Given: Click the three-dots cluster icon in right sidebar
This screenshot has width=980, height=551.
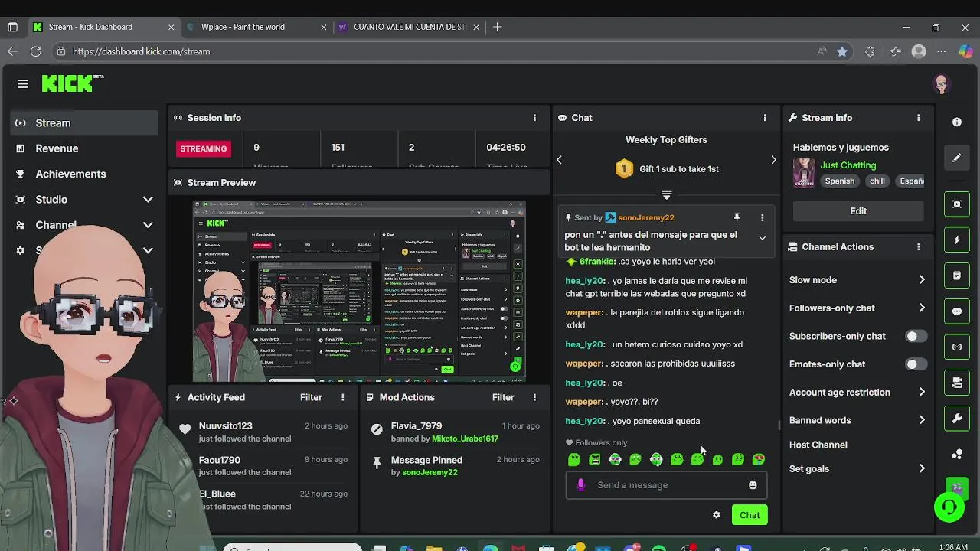Looking at the screenshot, I should click(x=957, y=455).
